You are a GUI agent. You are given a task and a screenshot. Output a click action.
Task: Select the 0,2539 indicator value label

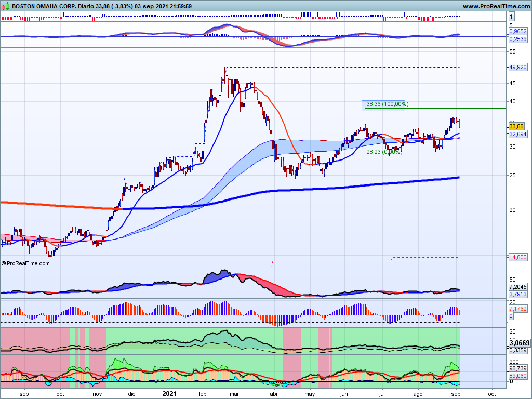(x=518, y=39)
